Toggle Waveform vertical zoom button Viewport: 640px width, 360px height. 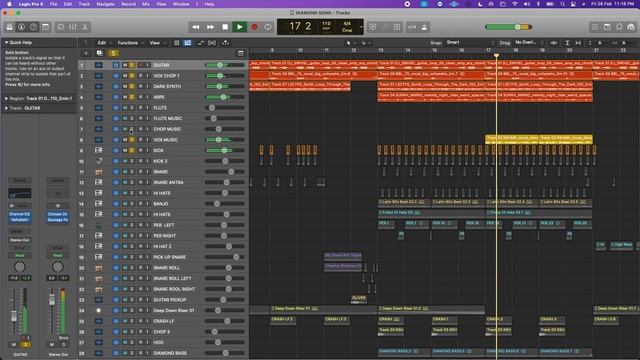554,42
